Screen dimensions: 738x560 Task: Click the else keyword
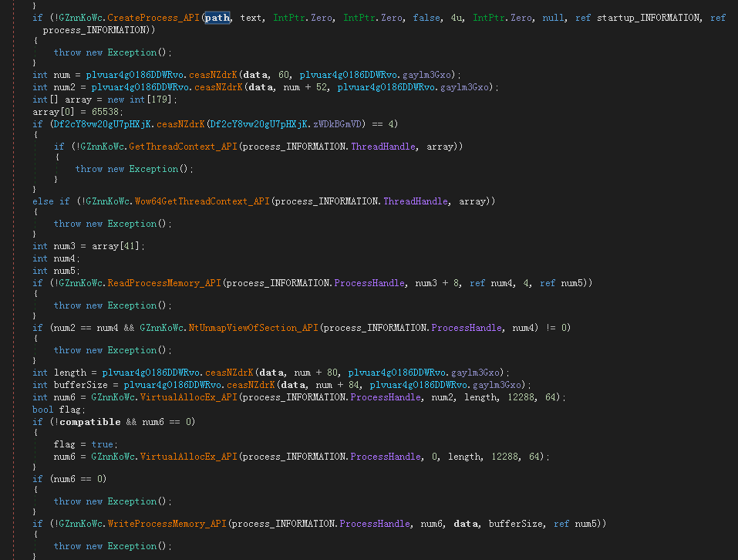pyautogui.click(x=43, y=201)
